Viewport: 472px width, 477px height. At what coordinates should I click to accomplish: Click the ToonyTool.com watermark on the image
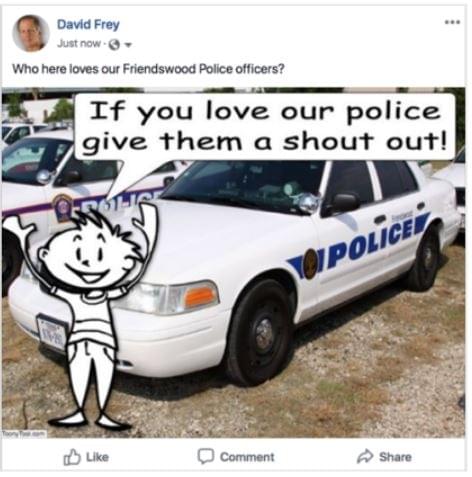24,434
